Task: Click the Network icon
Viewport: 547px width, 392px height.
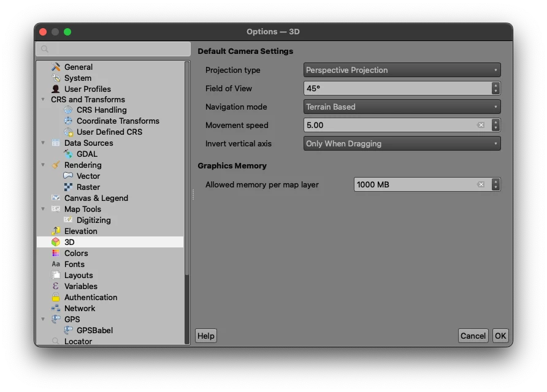Action: [x=56, y=308]
